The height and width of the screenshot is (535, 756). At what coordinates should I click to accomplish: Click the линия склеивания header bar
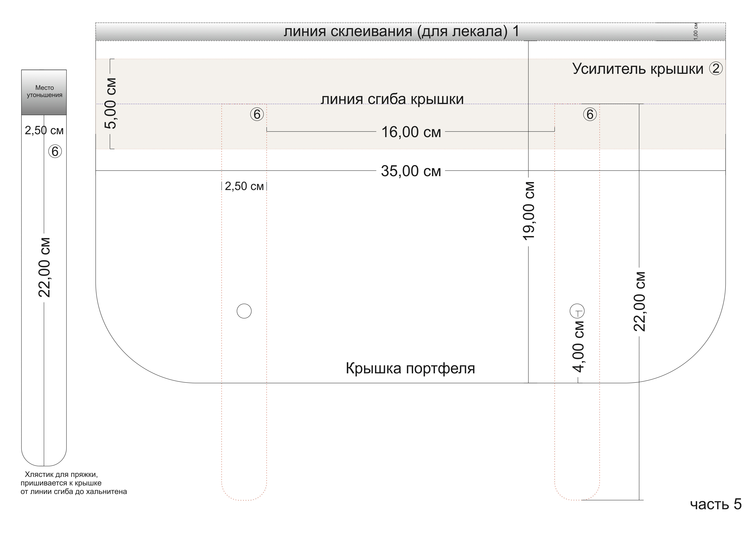401,32
